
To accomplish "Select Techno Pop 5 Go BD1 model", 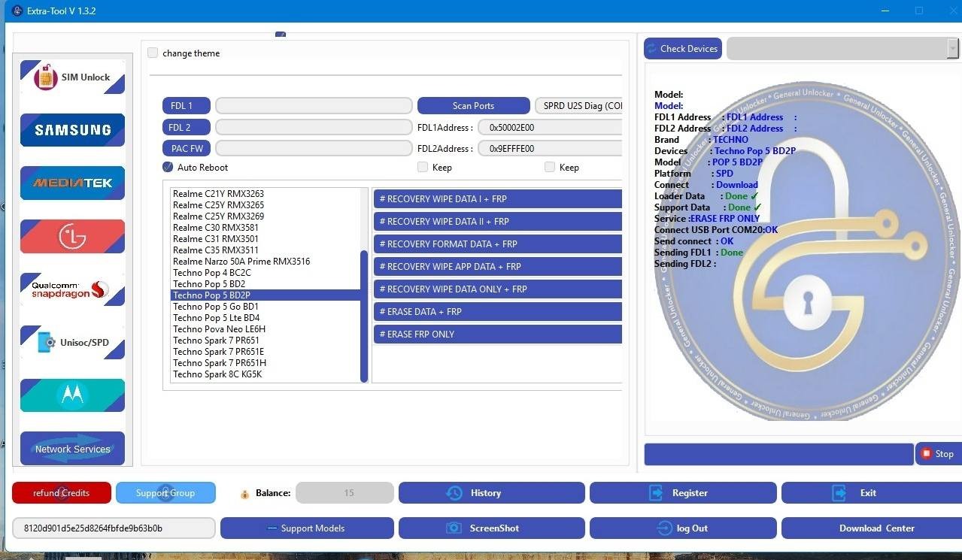I will tap(216, 307).
